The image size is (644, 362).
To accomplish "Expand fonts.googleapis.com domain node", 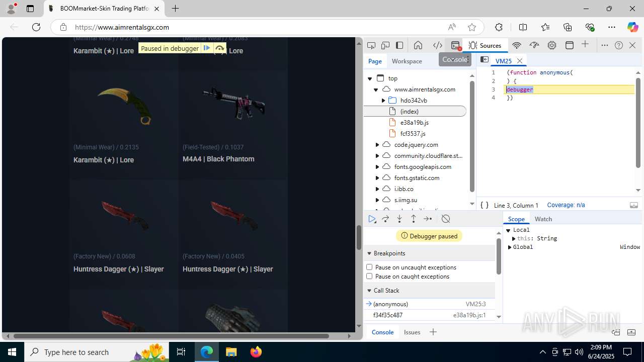I will 377,167.
